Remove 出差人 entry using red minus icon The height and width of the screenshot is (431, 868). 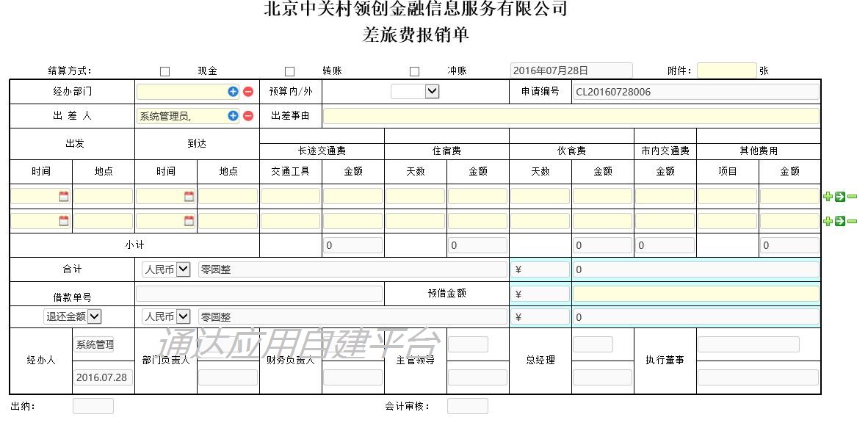[248, 115]
